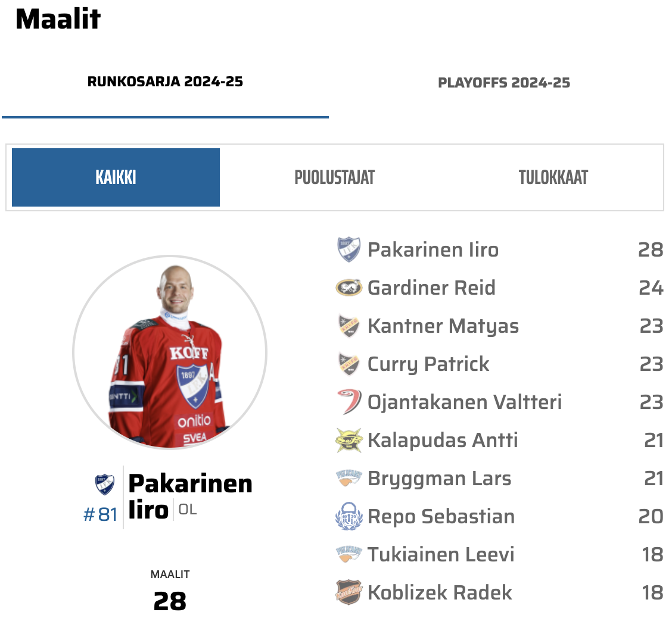This screenshot has height=637, width=672.
Task: Click large Pakarinen Iiro name heading
Action: (x=190, y=497)
